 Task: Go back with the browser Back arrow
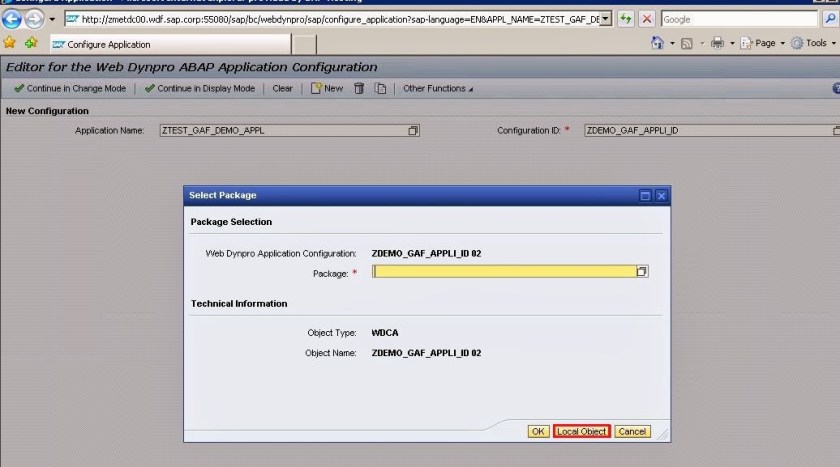(12, 19)
